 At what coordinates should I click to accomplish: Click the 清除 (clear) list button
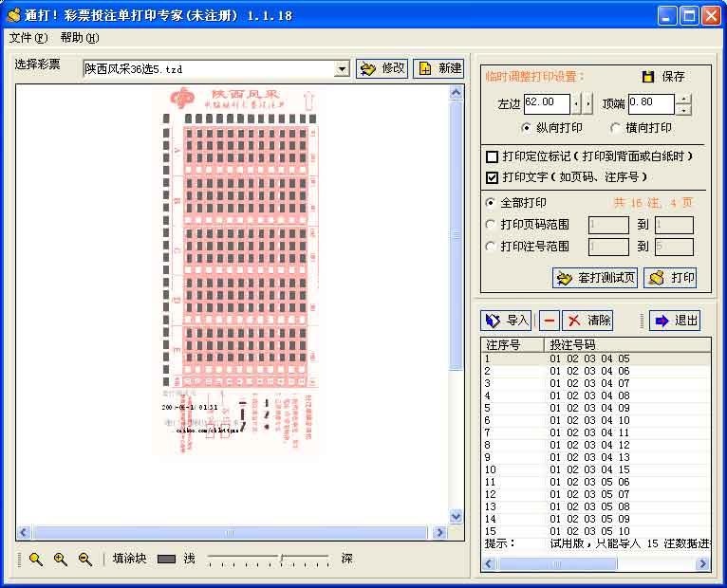pyautogui.click(x=588, y=321)
